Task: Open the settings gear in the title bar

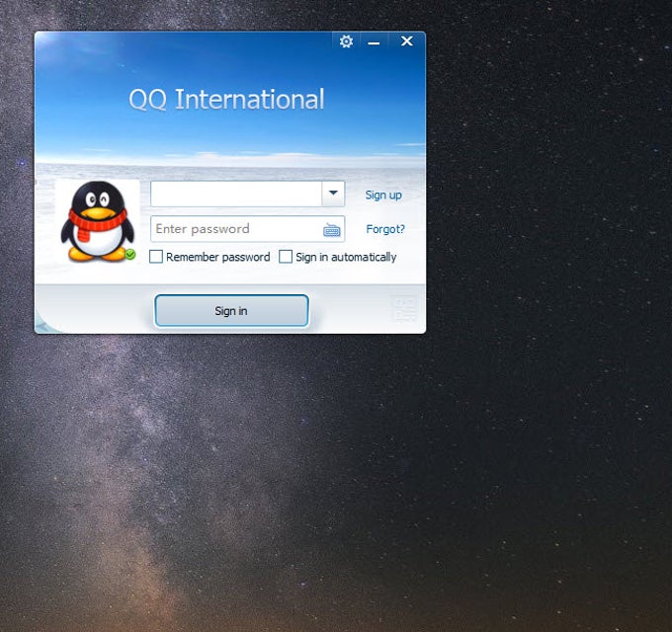Action: tap(346, 41)
